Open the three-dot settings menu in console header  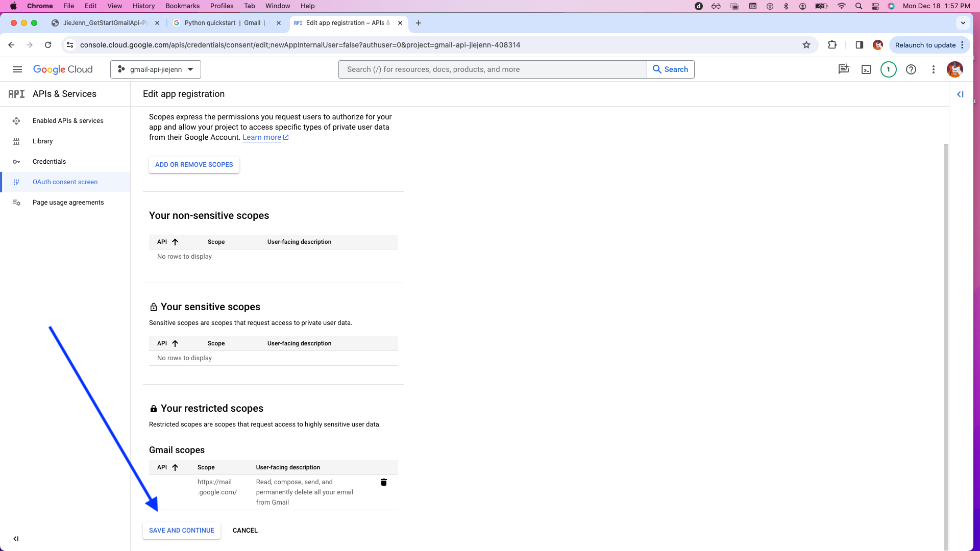934,69
